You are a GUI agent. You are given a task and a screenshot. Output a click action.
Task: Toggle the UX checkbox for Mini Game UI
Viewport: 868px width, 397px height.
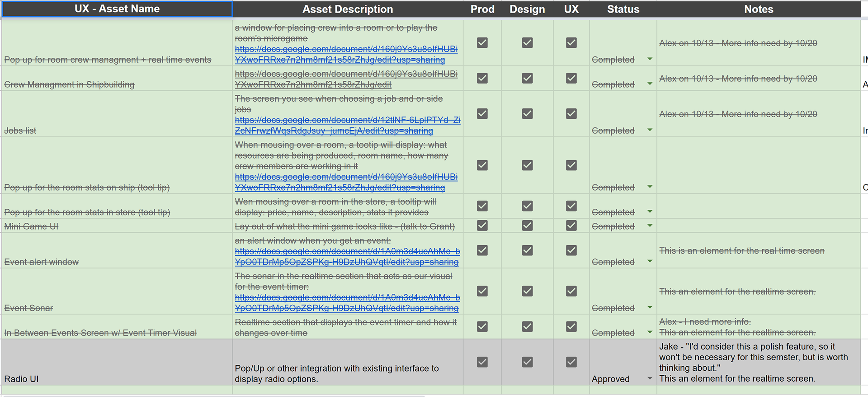[x=571, y=226]
